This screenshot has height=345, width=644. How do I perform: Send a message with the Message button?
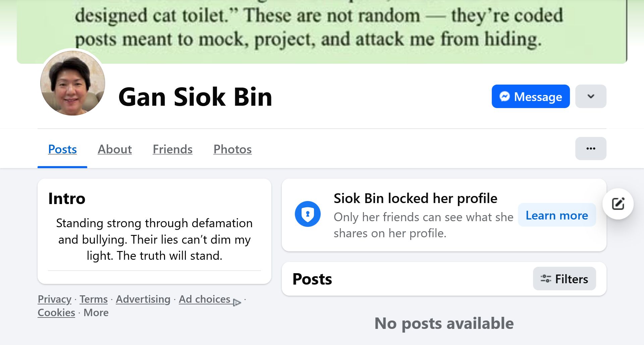coord(531,96)
